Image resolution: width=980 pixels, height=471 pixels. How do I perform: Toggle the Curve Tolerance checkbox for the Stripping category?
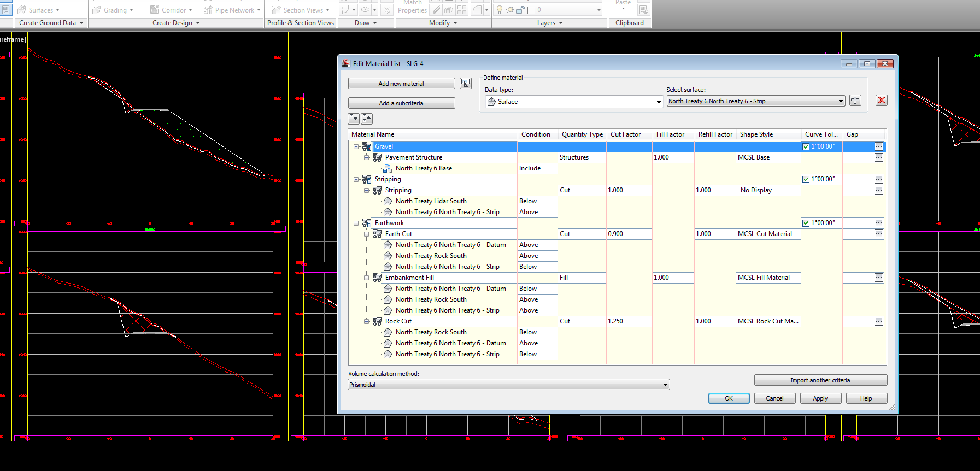point(806,179)
